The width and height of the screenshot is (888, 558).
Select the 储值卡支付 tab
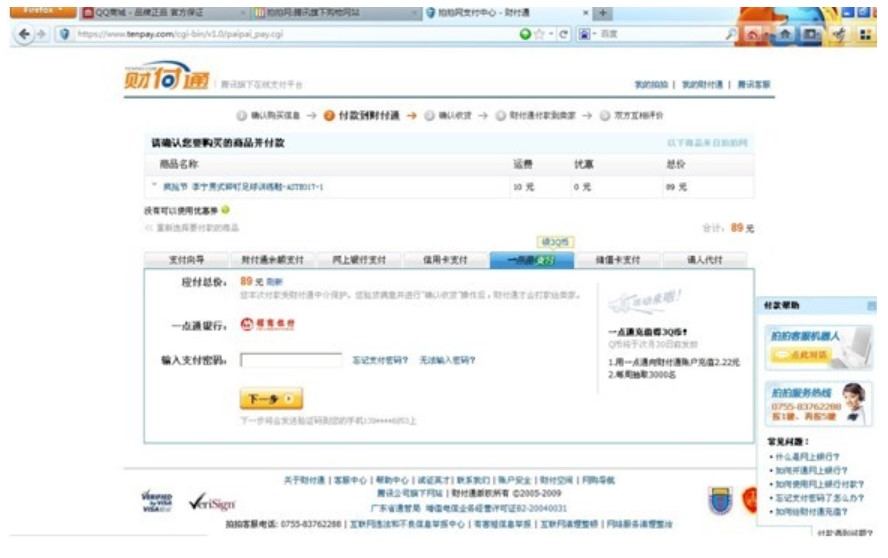[618, 259]
